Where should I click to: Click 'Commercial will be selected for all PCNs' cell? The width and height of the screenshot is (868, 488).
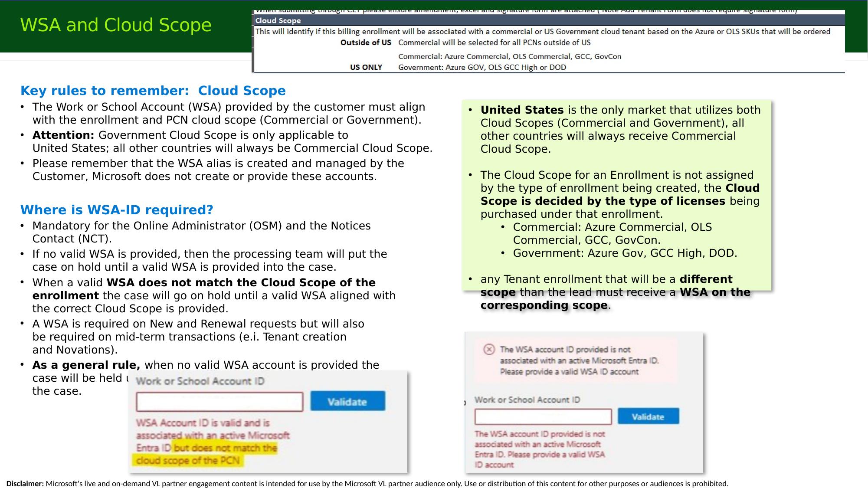click(x=495, y=43)
